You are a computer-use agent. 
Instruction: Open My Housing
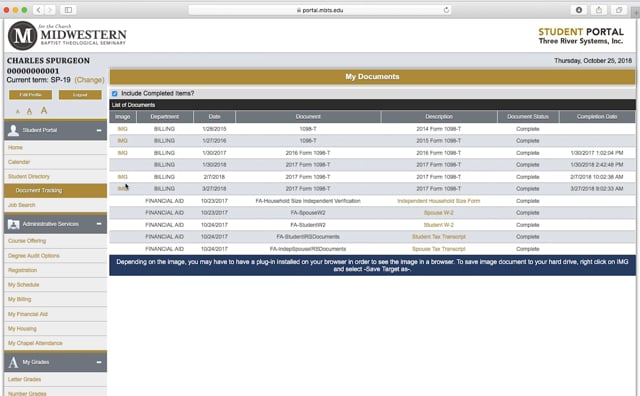[x=22, y=329]
